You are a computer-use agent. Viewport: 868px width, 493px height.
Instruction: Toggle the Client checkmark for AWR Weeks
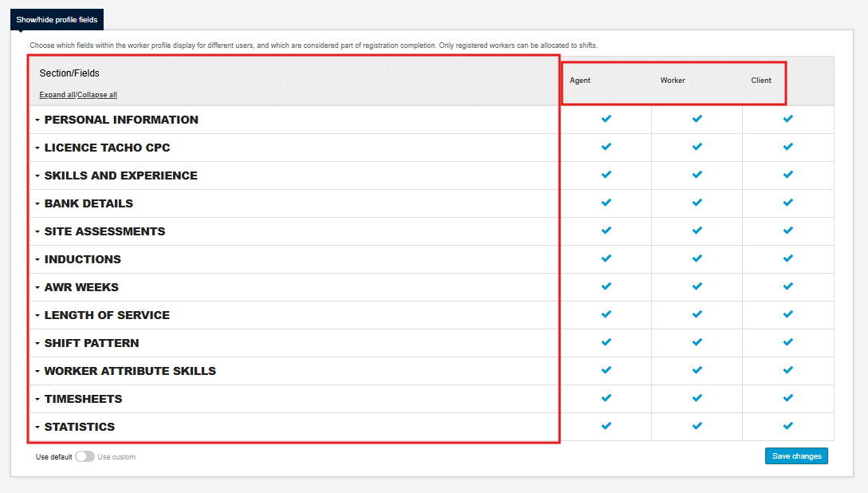click(787, 286)
